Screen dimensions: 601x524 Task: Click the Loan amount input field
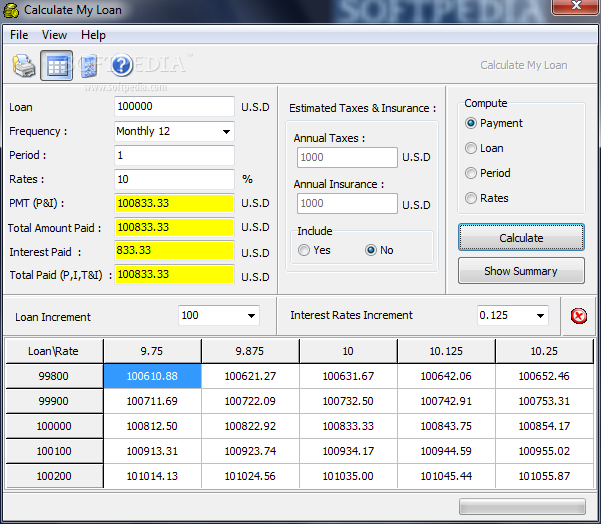[174, 107]
